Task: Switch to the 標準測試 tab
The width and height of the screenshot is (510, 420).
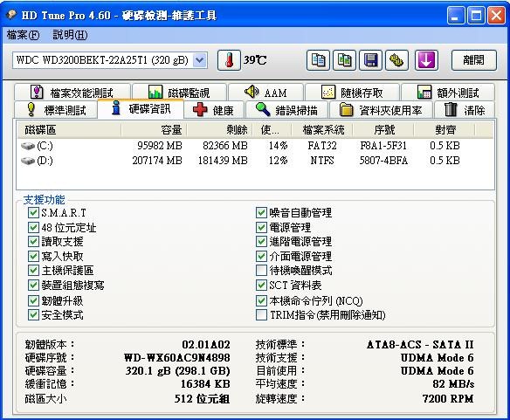Action: (x=56, y=110)
